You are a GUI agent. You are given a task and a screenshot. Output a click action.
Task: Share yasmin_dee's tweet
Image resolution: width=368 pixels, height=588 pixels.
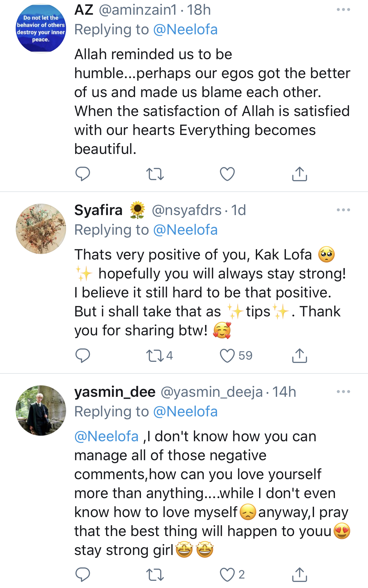299,575
